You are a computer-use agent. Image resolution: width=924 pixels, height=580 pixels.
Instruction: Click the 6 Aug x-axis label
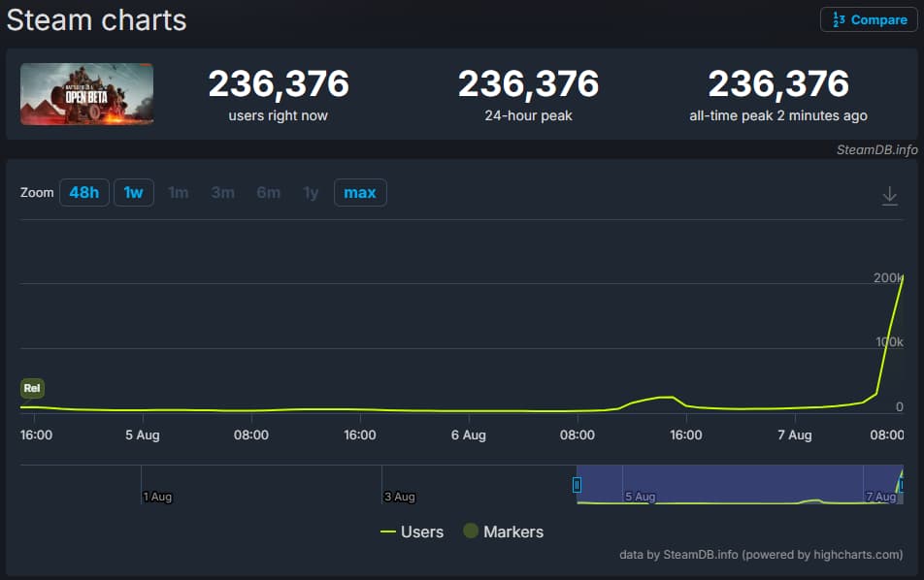pos(469,435)
